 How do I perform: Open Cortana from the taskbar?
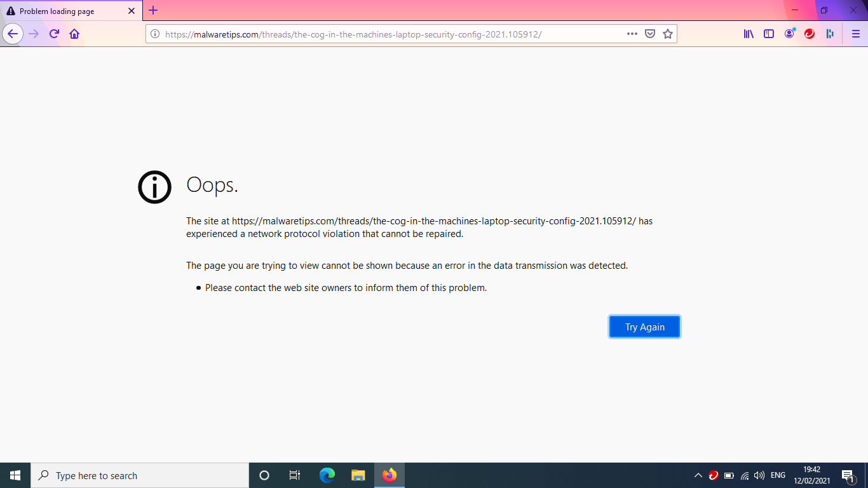coord(264,475)
